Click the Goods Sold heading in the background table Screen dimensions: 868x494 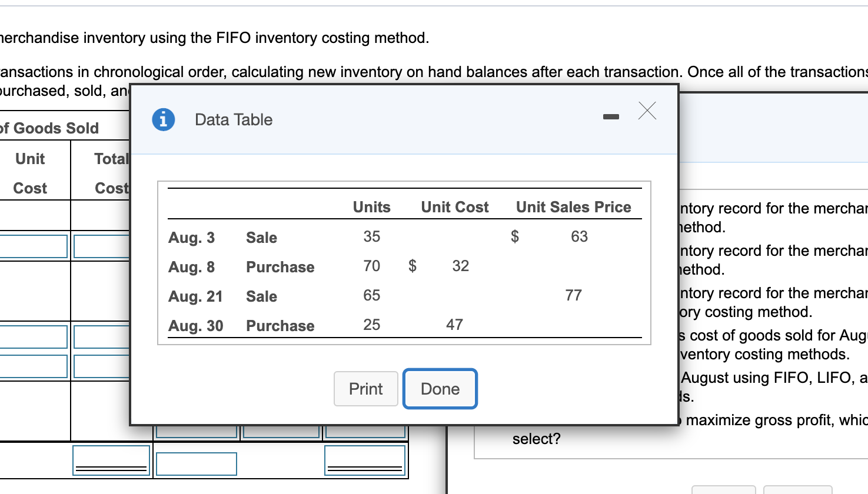tap(50, 128)
